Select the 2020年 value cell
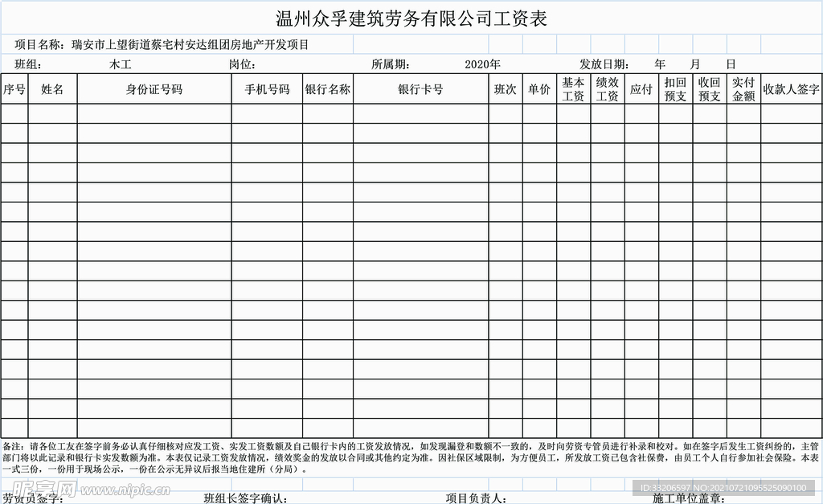Viewport: 823px width, 504px height. [x=482, y=64]
